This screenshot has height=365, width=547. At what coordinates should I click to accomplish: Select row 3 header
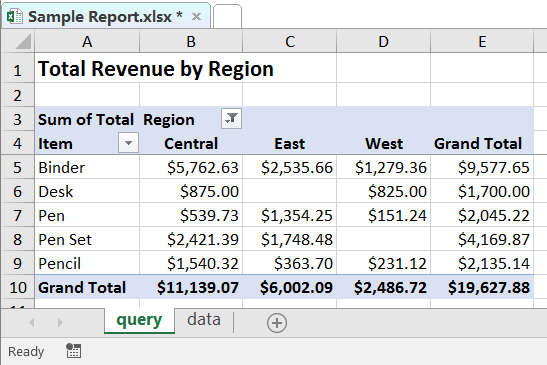[x=18, y=119]
